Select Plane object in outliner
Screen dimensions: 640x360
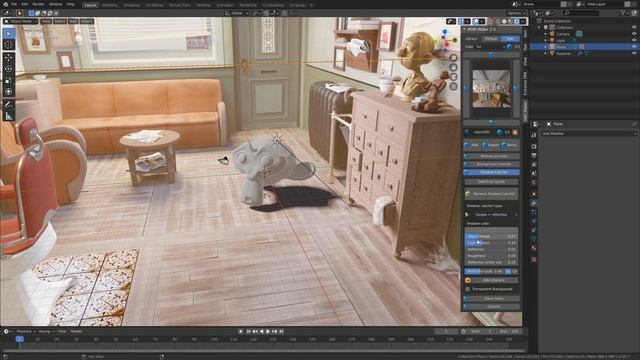[x=562, y=47]
